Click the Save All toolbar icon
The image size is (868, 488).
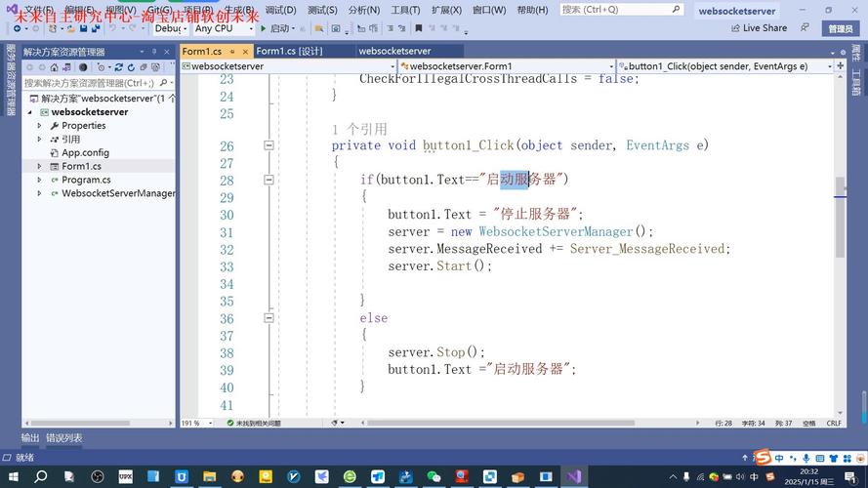click(x=94, y=28)
